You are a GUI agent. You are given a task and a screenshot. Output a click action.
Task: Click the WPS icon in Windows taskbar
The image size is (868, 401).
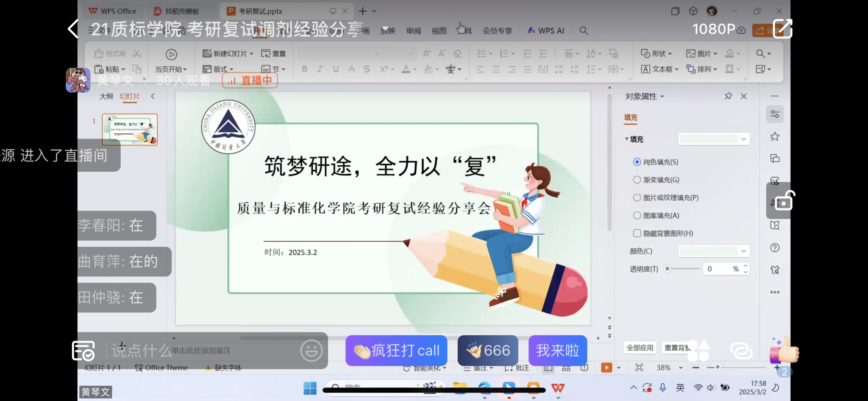(558, 387)
